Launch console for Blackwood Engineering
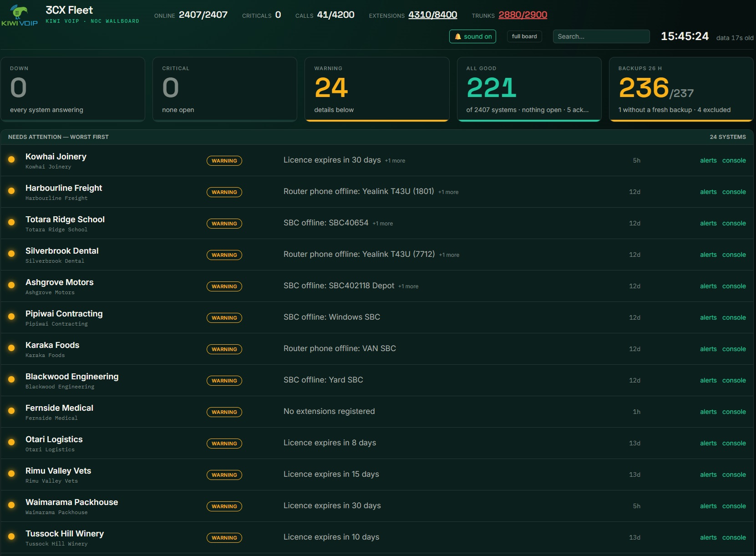Image resolution: width=756 pixels, height=556 pixels. 734,380
